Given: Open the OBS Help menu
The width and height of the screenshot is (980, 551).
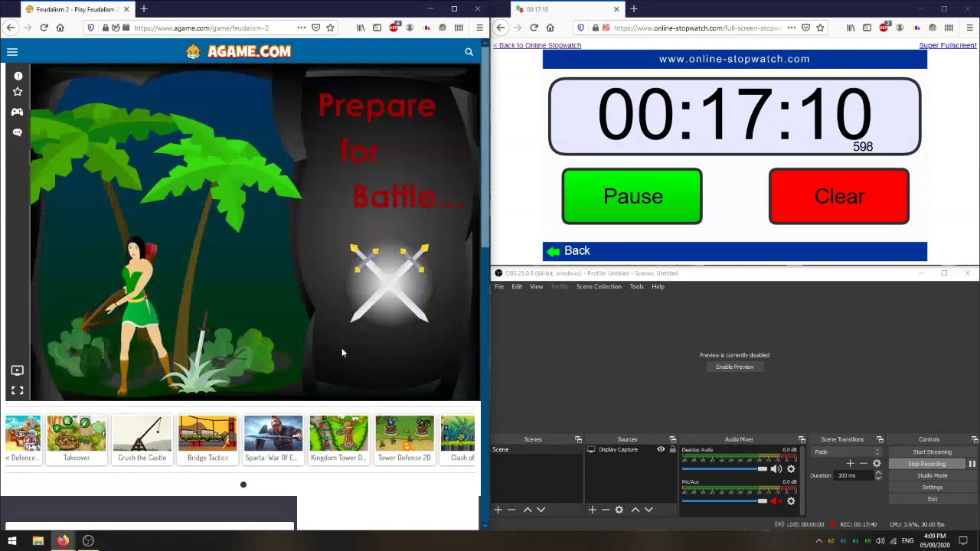Looking at the screenshot, I should pos(658,286).
